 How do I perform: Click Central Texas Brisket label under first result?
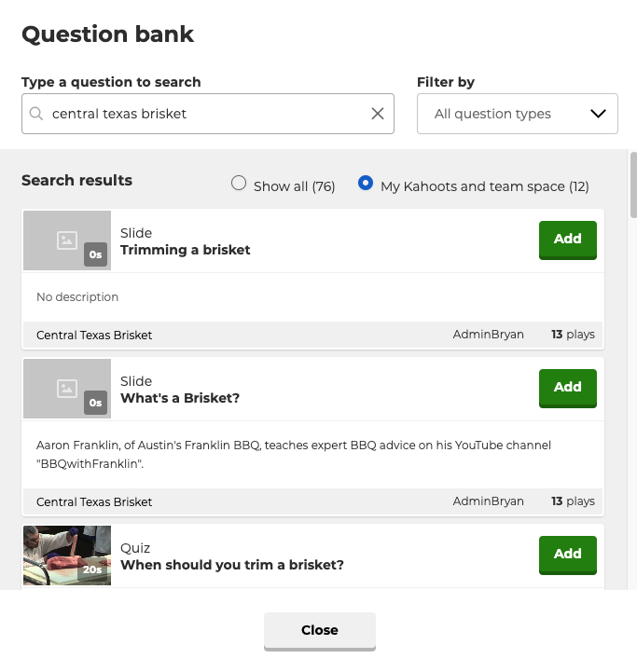click(94, 336)
